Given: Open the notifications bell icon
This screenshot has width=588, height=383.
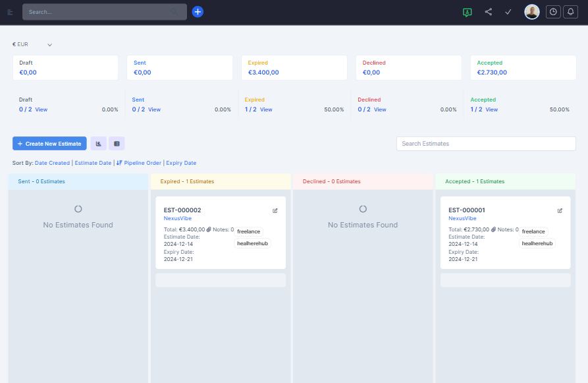Looking at the screenshot, I should (570, 12).
